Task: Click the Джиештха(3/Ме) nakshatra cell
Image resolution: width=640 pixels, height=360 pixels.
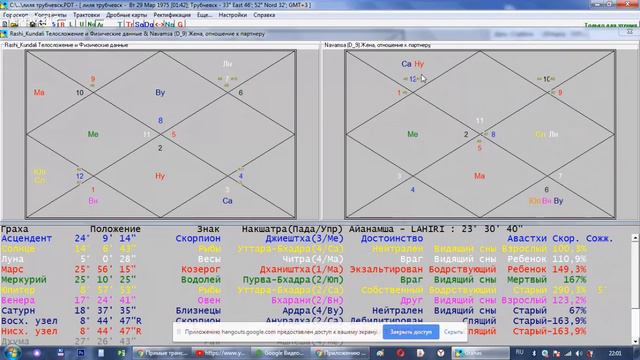Action: pos(304,238)
